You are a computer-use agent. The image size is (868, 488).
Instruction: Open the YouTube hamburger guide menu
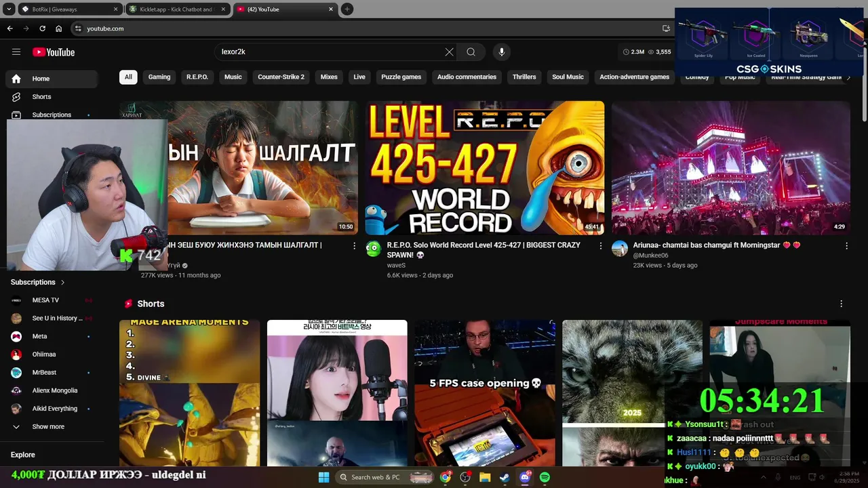tap(16, 52)
